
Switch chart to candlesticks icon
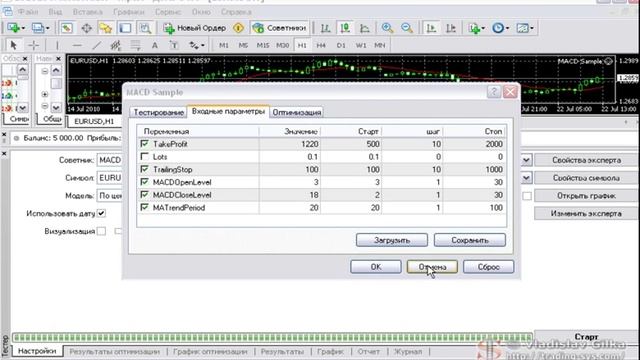[x=345, y=28]
